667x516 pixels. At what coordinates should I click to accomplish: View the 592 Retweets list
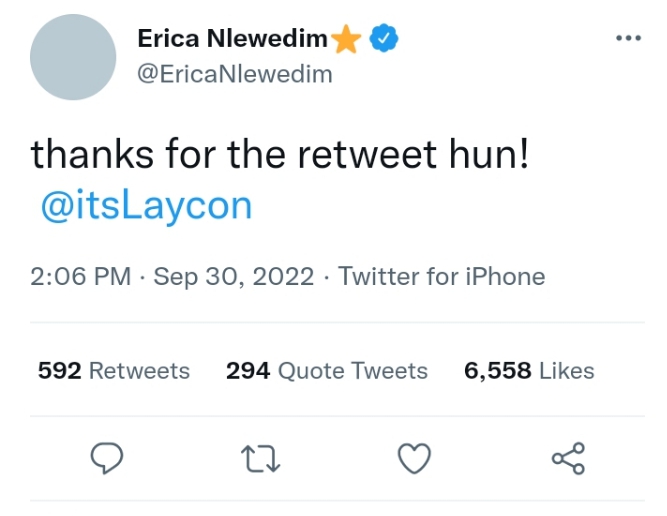tap(113, 371)
